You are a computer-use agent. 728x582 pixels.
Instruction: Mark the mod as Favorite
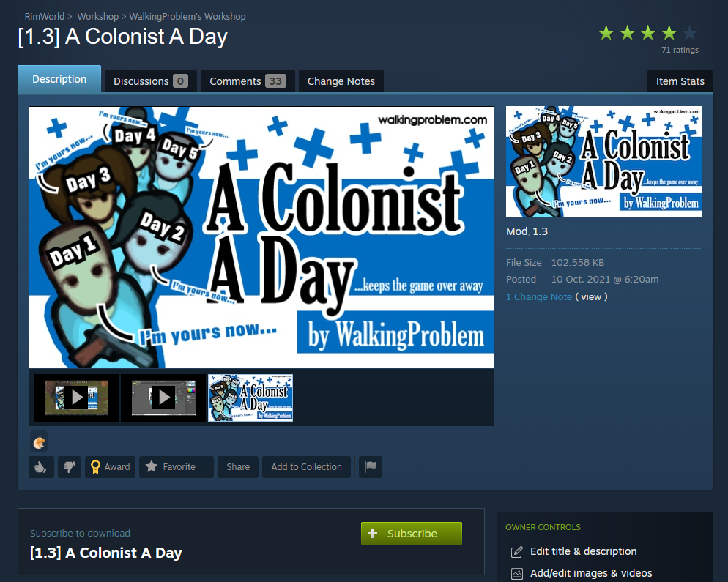pyautogui.click(x=177, y=467)
